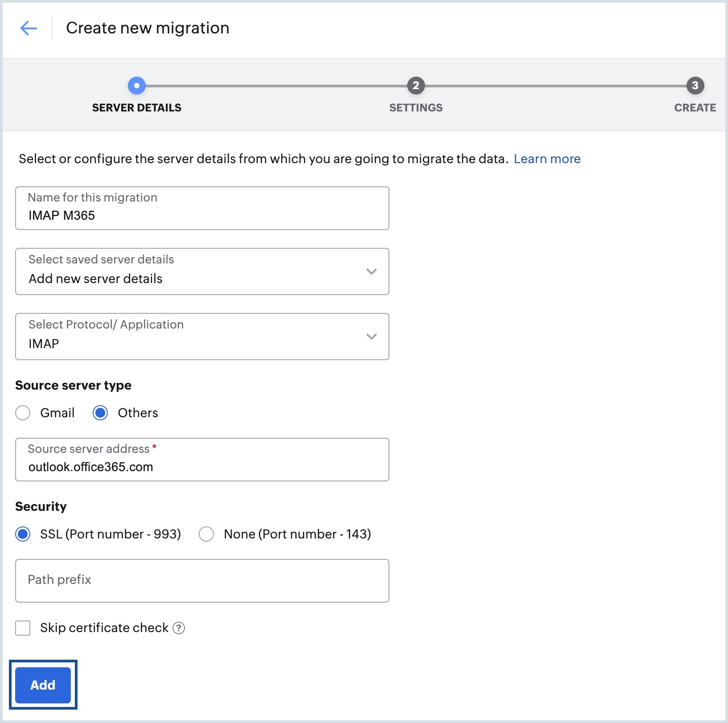
Task: Choose SSL security with port 993
Action: pos(23,534)
